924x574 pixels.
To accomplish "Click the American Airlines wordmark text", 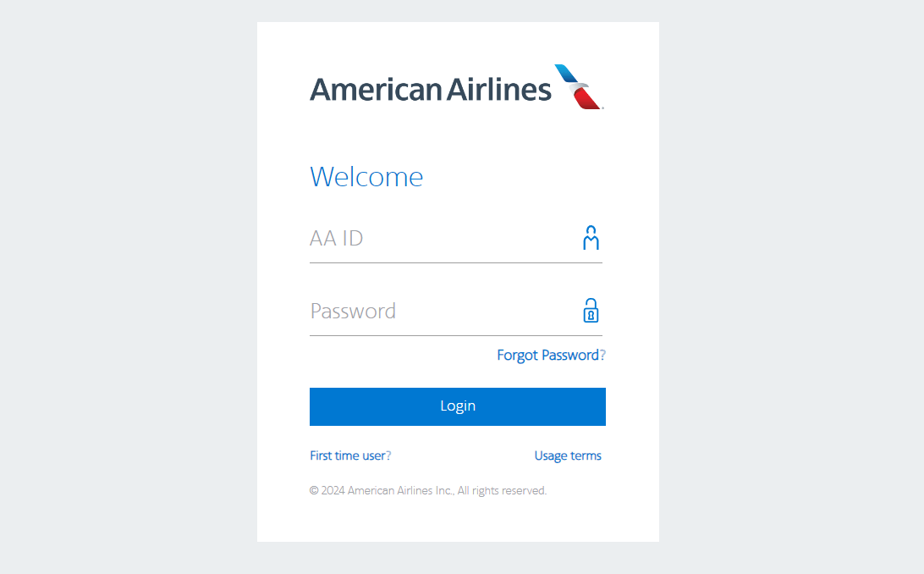I will point(430,89).
